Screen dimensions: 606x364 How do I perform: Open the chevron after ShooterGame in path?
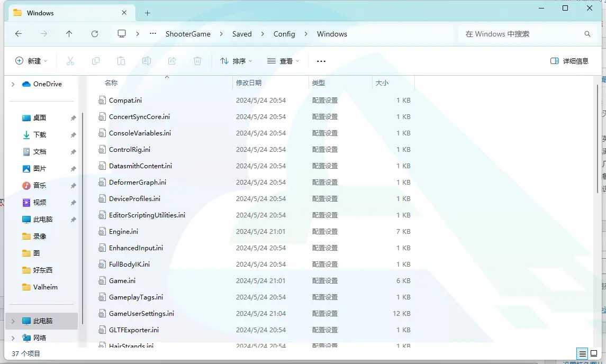pos(221,34)
